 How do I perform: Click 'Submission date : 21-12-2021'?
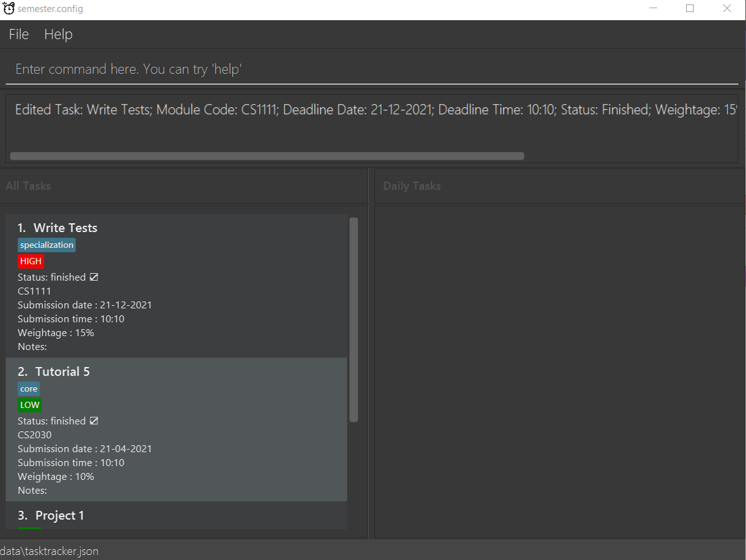click(85, 305)
